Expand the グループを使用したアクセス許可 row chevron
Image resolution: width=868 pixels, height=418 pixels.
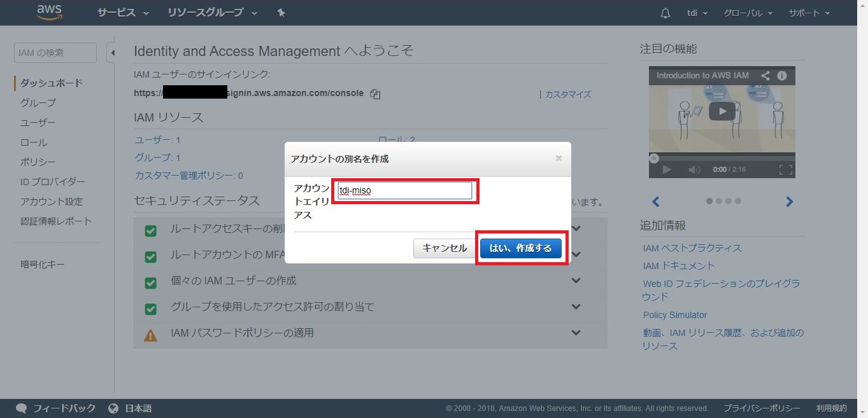click(x=576, y=307)
